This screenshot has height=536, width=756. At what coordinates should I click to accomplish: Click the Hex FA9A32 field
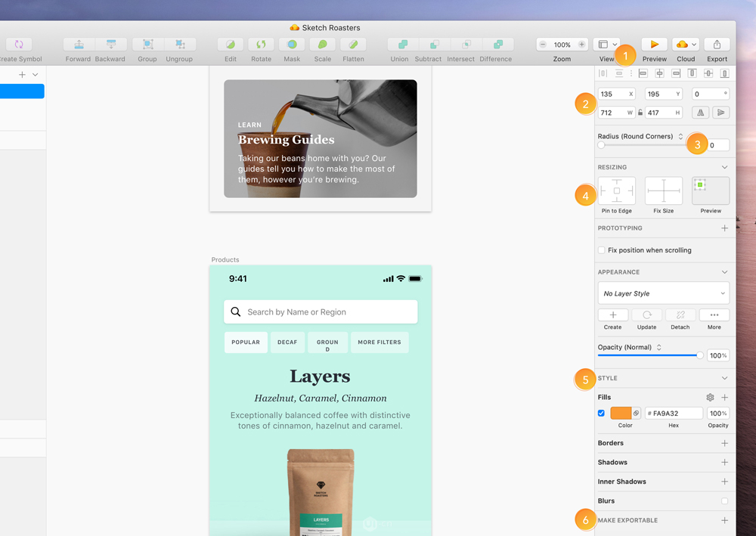pyautogui.click(x=674, y=413)
